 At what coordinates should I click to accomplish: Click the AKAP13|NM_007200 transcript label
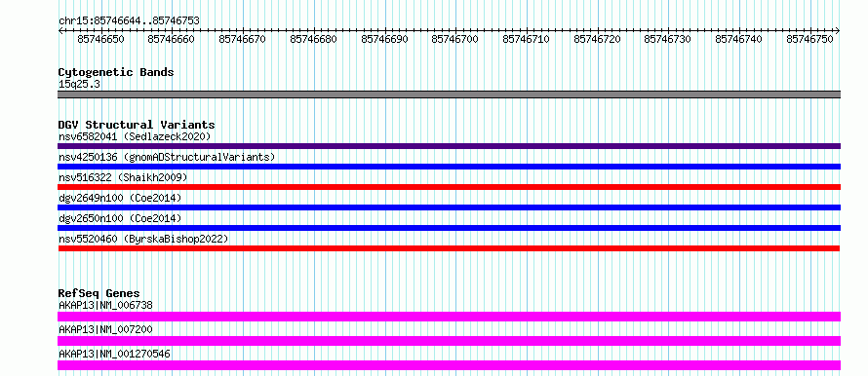(105, 329)
